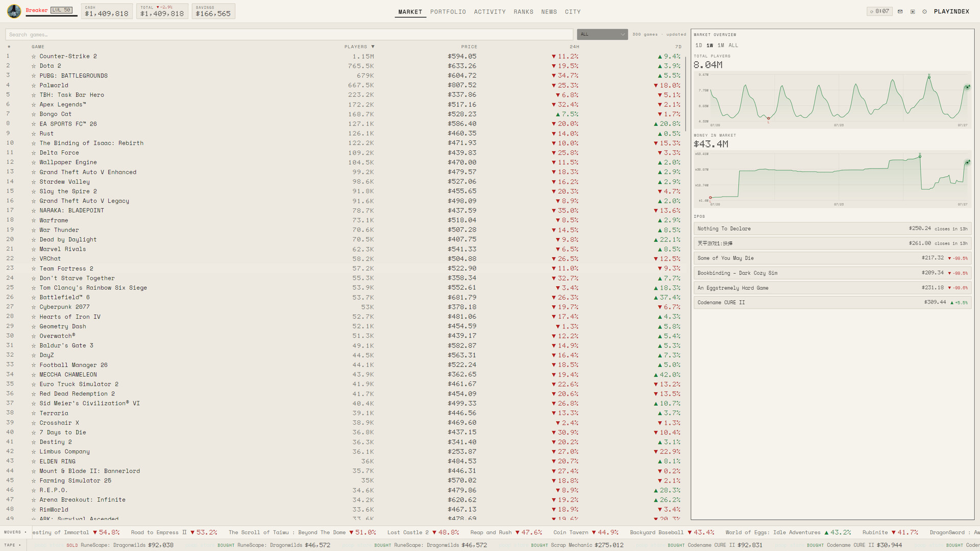Star the Apex Legends row

tap(34, 105)
